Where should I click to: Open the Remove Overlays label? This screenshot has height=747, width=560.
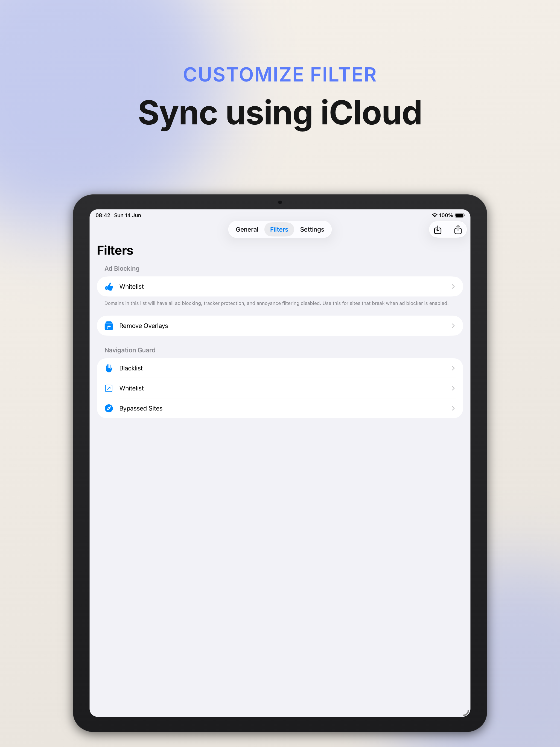[x=144, y=326]
